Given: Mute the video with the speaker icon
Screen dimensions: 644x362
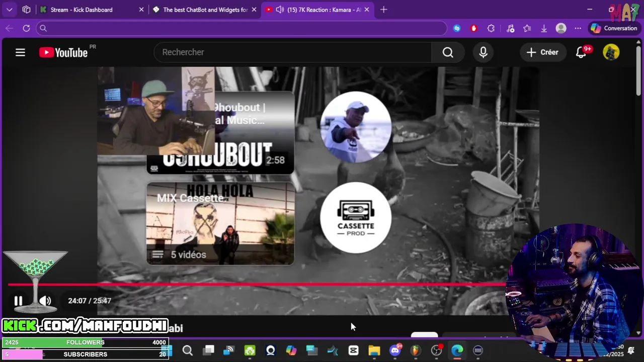Looking at the screenshot, I should pos(45,301).
